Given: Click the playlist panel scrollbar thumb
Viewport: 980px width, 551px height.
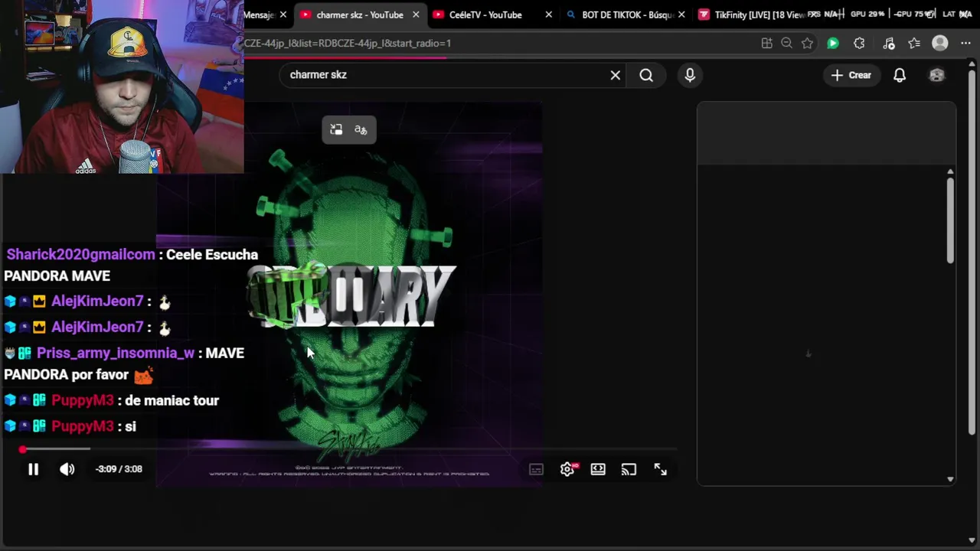Looking at the screenshot, I should pos(950,221).
